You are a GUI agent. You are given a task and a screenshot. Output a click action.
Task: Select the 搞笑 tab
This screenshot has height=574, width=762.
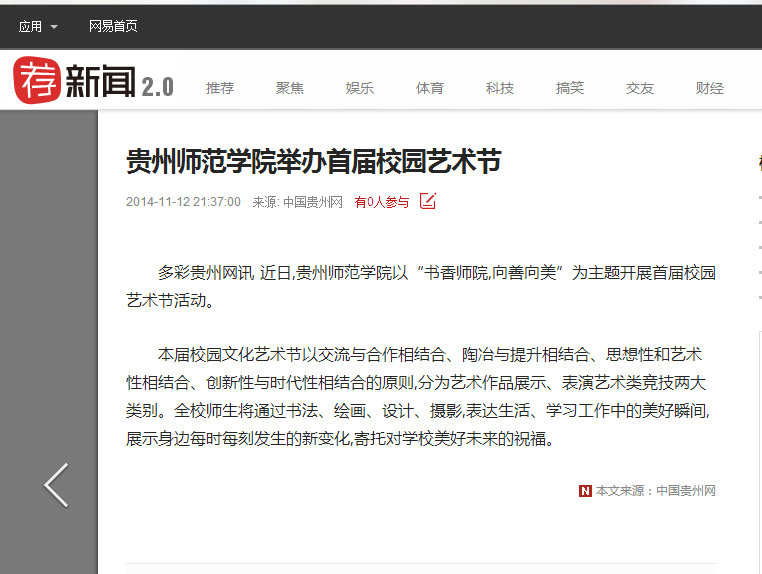570,88
